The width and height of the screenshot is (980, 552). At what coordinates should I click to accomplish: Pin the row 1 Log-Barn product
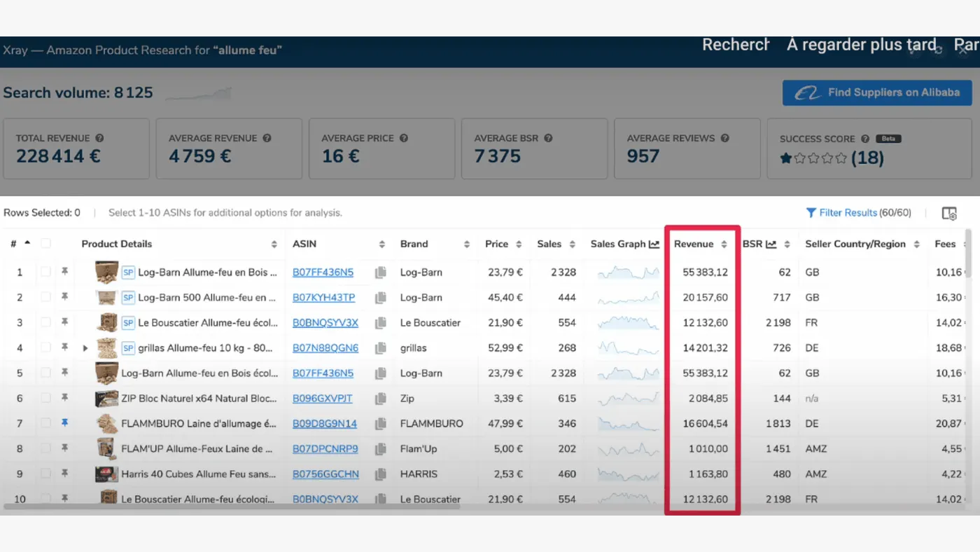coord(65,272)
